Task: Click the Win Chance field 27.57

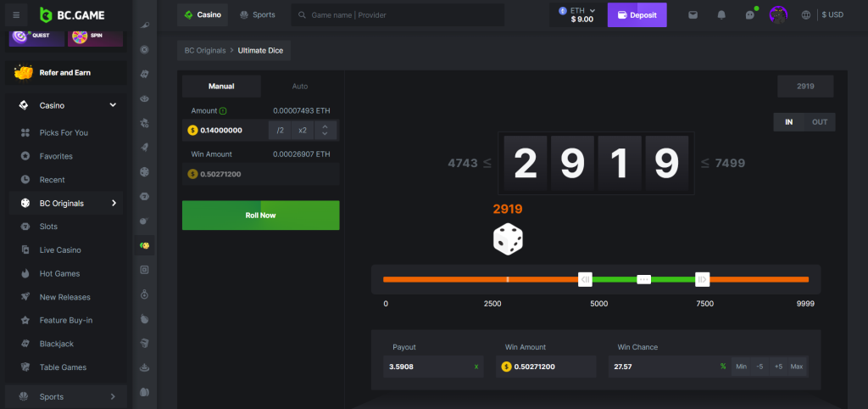Action: pyautogui.click(x=670, y=367)
